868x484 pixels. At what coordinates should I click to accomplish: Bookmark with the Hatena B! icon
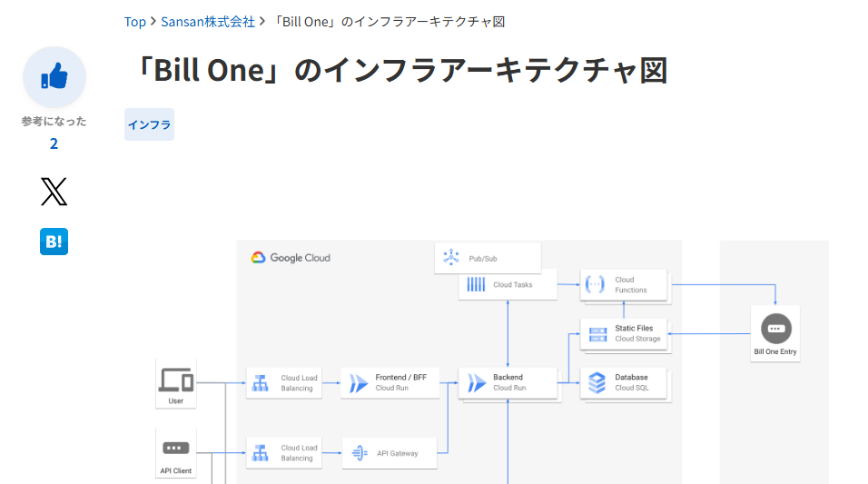pyautogui.click(x=54, y=242)
